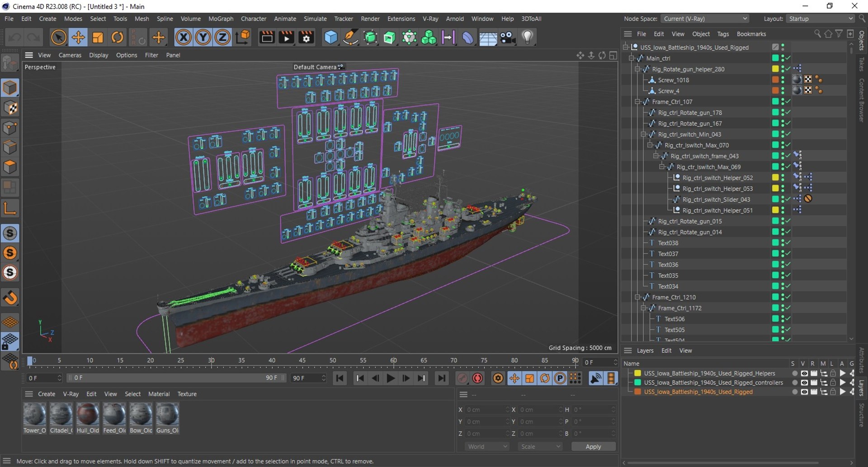This screenshot has width=868, height=467.
Task: Toggle lock for Rigged_Helpers layer
Action: 833,373
